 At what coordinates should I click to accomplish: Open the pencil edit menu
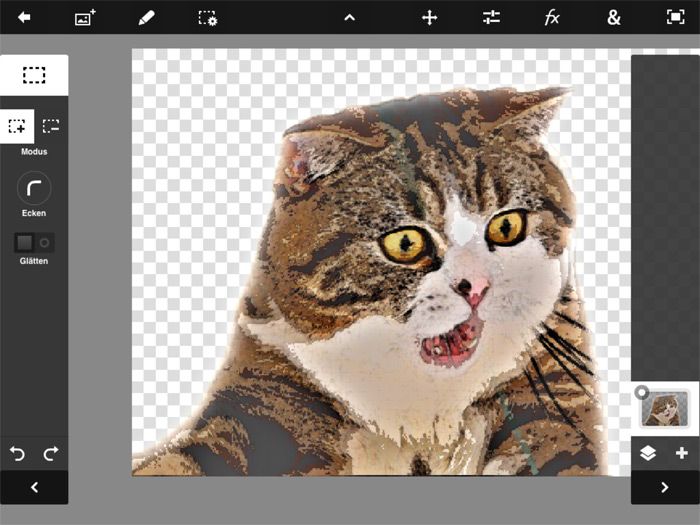(146, 17)
